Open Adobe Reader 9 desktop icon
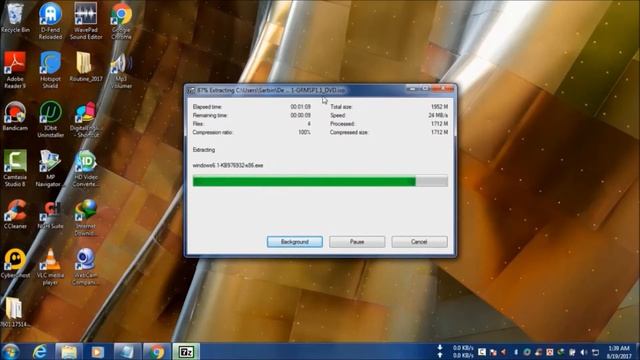This screenshot has width=640, height=360. tap(15, 70)
